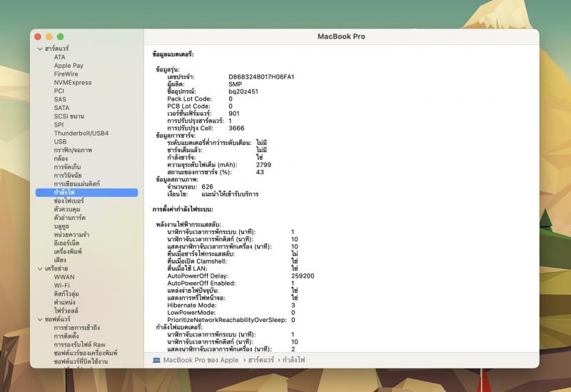Open Thunderbolt/USB4 information
Screen dimensions: 571x392
[81, 133]
